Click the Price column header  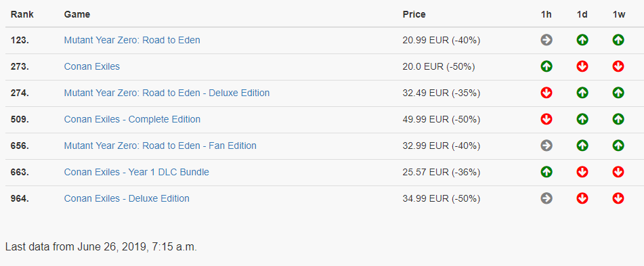pos(414,14)
